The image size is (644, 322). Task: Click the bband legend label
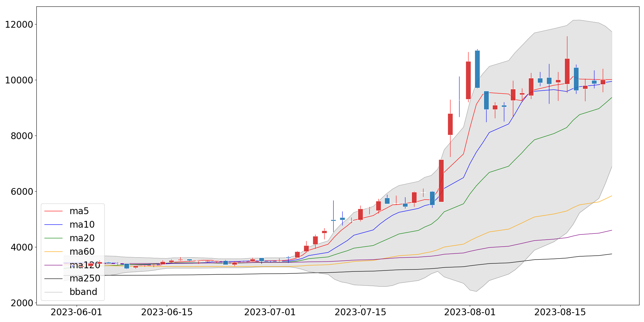point(83,292)
